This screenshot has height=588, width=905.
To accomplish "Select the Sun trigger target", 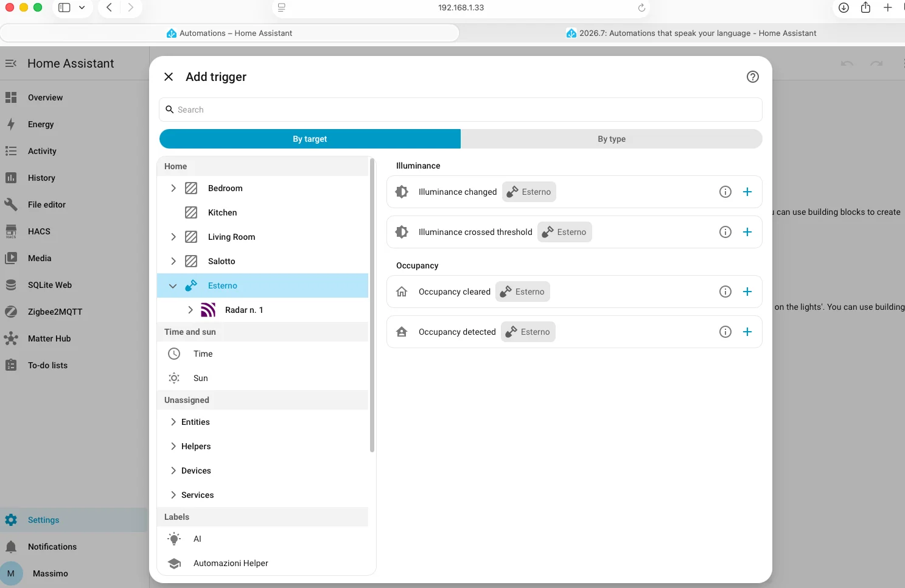I will [x=263, y=378].
